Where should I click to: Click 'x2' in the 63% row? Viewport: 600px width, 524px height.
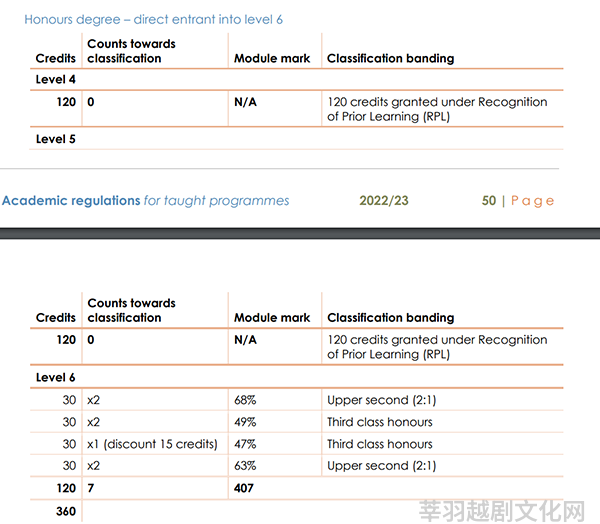pos(93,466)
